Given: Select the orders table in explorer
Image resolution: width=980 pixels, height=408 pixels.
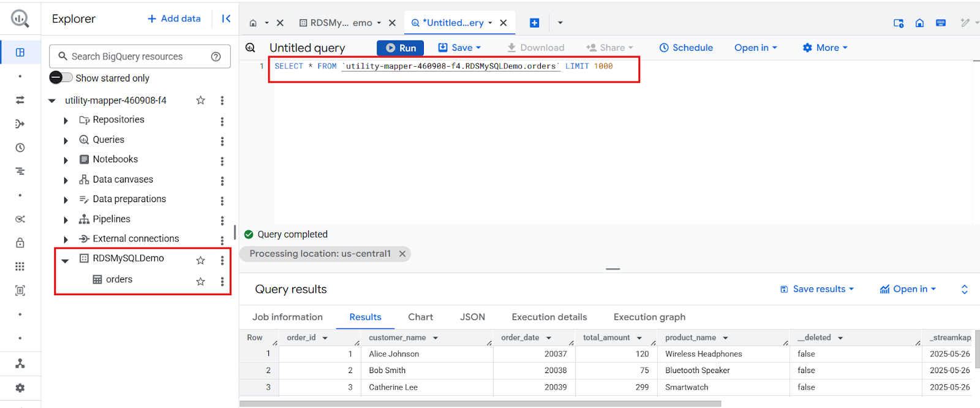Looking at the screenshot, I should click(x=119, y=279).
